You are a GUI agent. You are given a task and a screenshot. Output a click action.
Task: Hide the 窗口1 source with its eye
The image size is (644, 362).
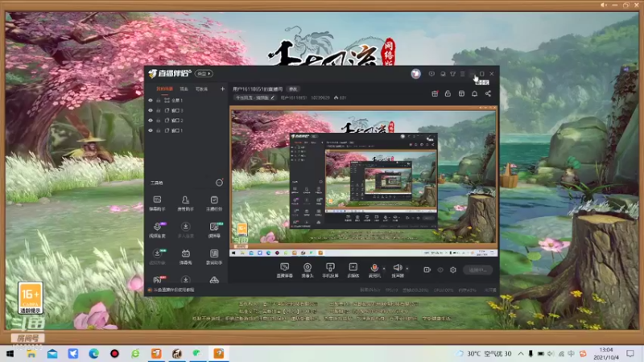[151, 130]
